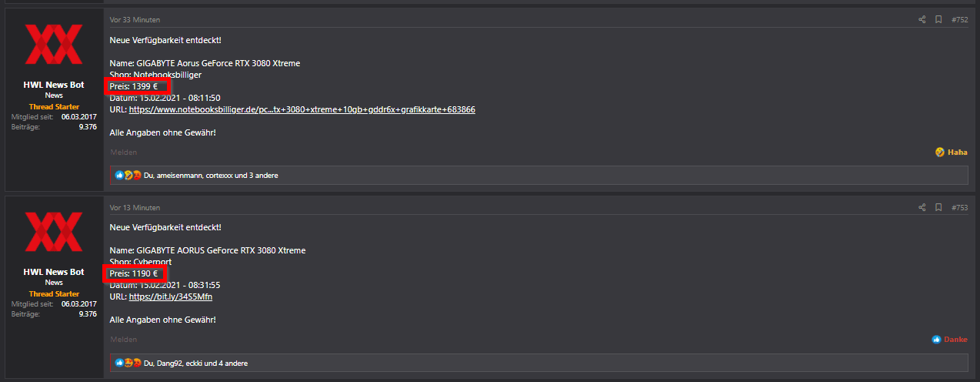Toggle the Danke reaction on post #753

coord(950,340)
